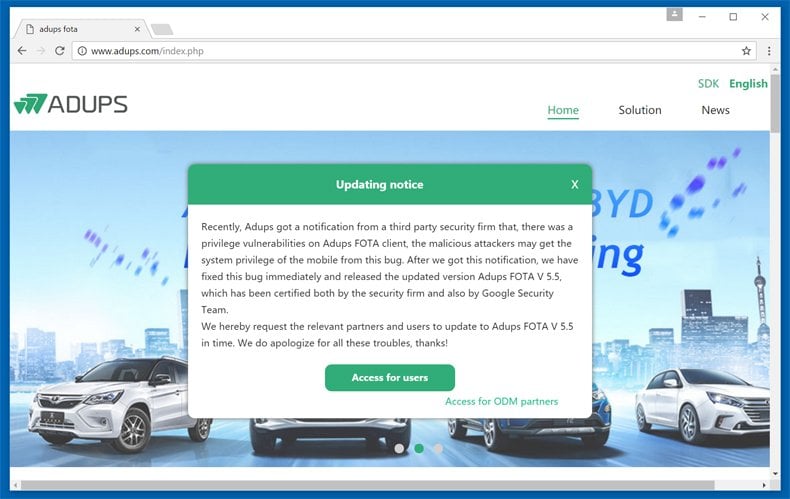
Task: Reload the page with refresh icon
Action: [59, 51]
